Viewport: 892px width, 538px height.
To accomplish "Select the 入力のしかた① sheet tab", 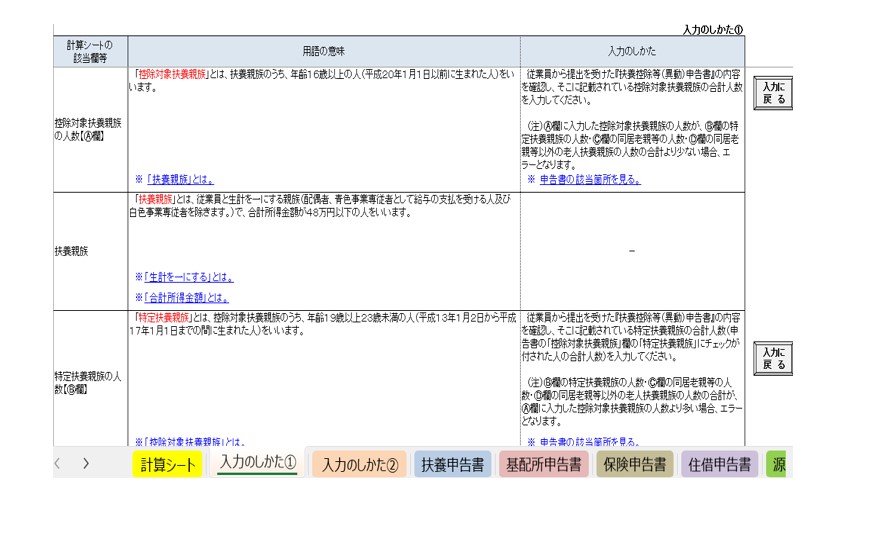I will tap(258, 463).
